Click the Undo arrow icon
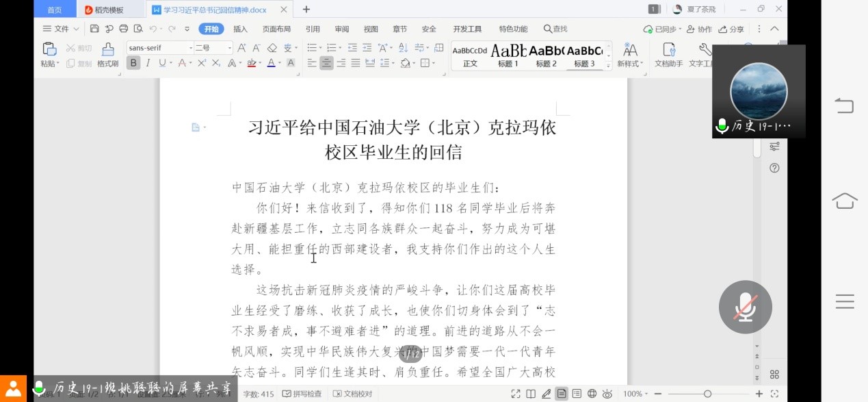The width and height of the screenshot is (868, 402). (x=153, y=29)
